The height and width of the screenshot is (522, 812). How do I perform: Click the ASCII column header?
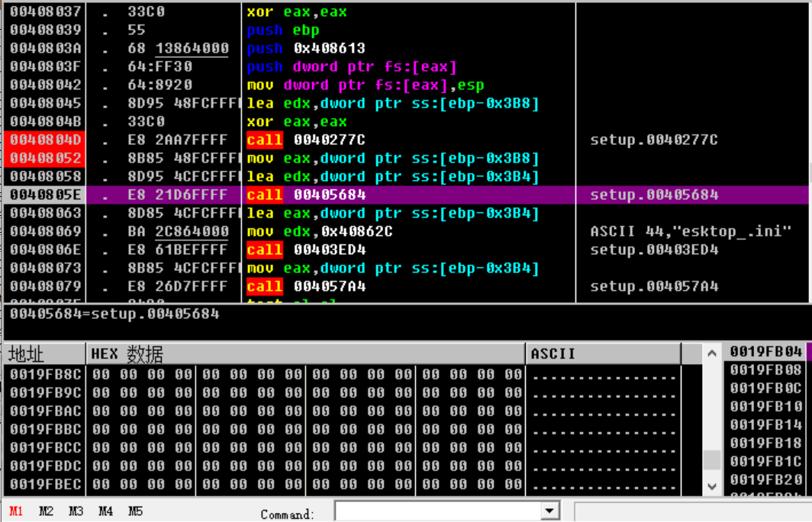click(x=604, y=354)
